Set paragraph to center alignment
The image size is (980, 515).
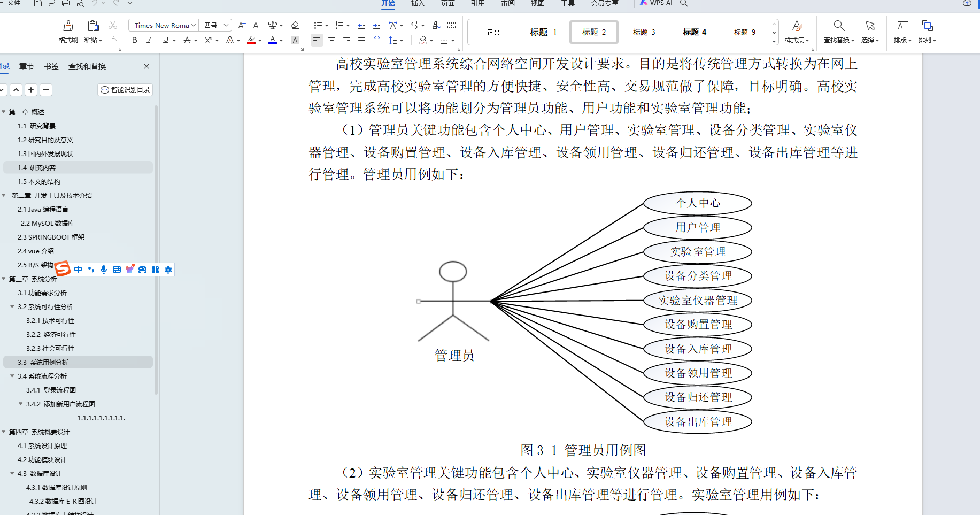coord(332,40)
